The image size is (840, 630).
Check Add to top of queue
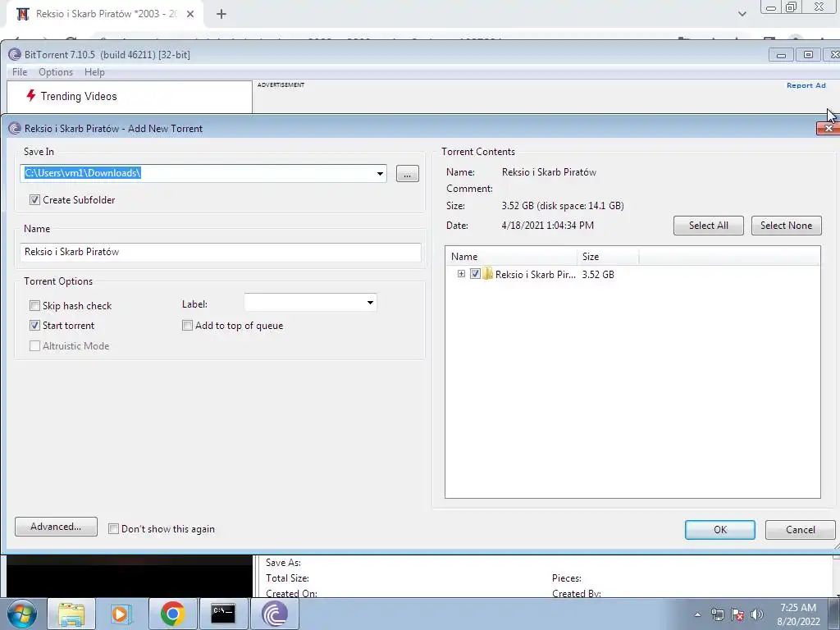click(x=188, y=325)
